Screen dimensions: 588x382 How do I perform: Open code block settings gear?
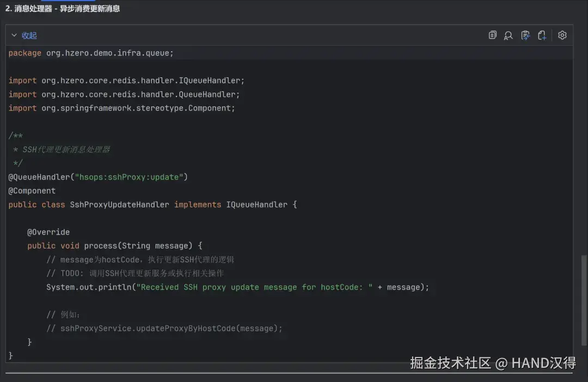[x=562, y=35]
